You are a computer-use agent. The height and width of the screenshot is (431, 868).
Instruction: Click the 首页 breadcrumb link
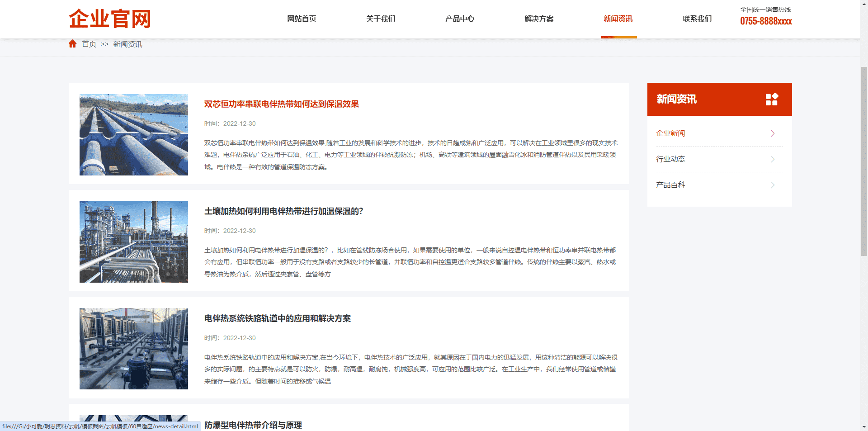click(x=89, y=44)
